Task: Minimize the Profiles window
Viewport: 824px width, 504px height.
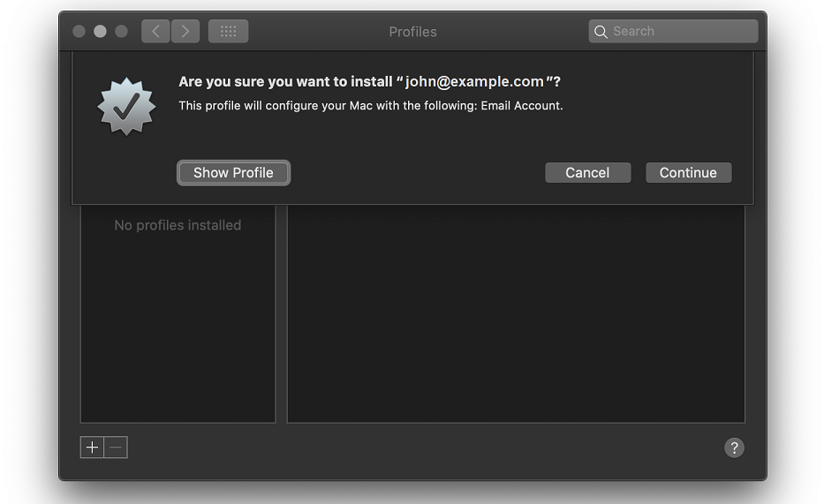Action: [100, 32]
